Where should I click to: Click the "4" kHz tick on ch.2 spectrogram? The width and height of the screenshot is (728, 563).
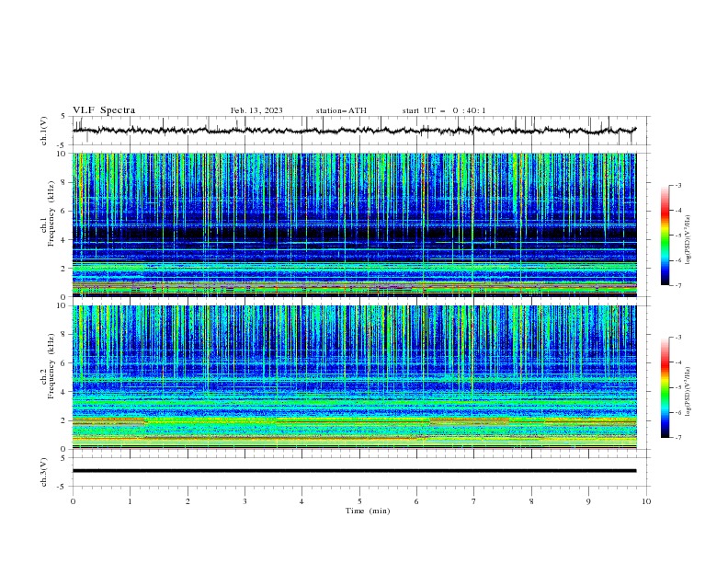pyautogui.click(x=64, y=392)
